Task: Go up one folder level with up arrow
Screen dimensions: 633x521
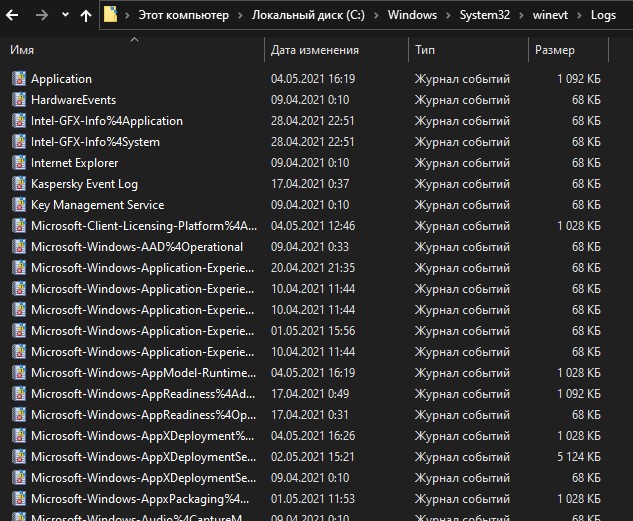Action: pos(86,16)
